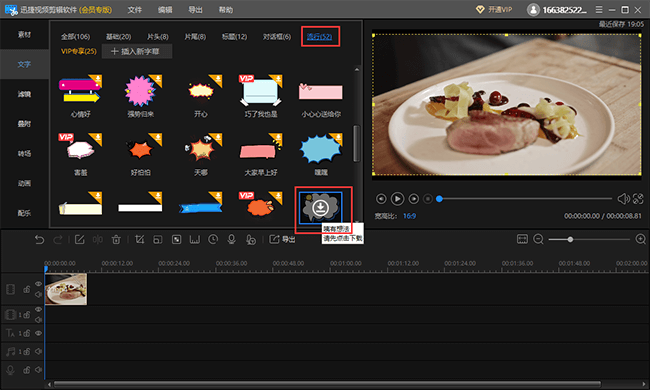Image resolution: width=650 pixels, height=390 pixels.
Task: Click the timeline horizontal scrollbar
Action: coord(327,384)
